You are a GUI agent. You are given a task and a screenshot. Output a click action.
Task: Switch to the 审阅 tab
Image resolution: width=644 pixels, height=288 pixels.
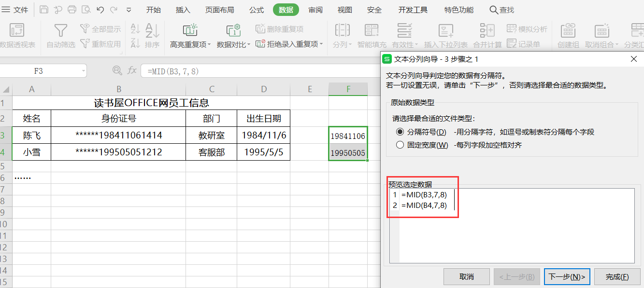coord(315,10)
